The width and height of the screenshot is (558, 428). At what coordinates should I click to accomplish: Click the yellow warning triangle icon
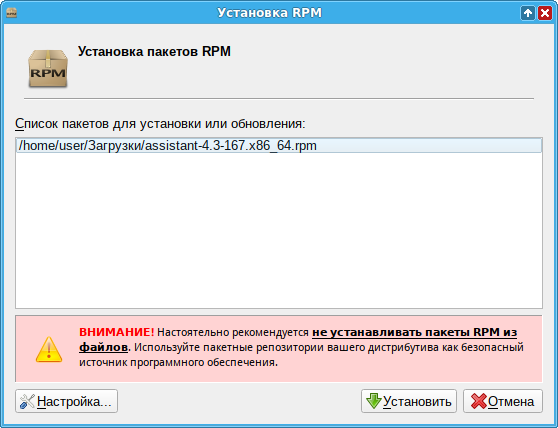click(49, 349)
